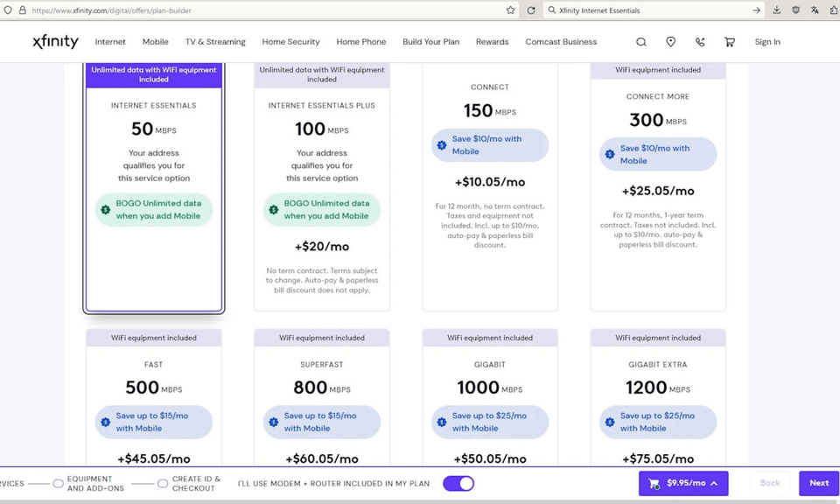Click the Equipment and Add-ons step circle
The image size is (840, 504).
(58, 484)
